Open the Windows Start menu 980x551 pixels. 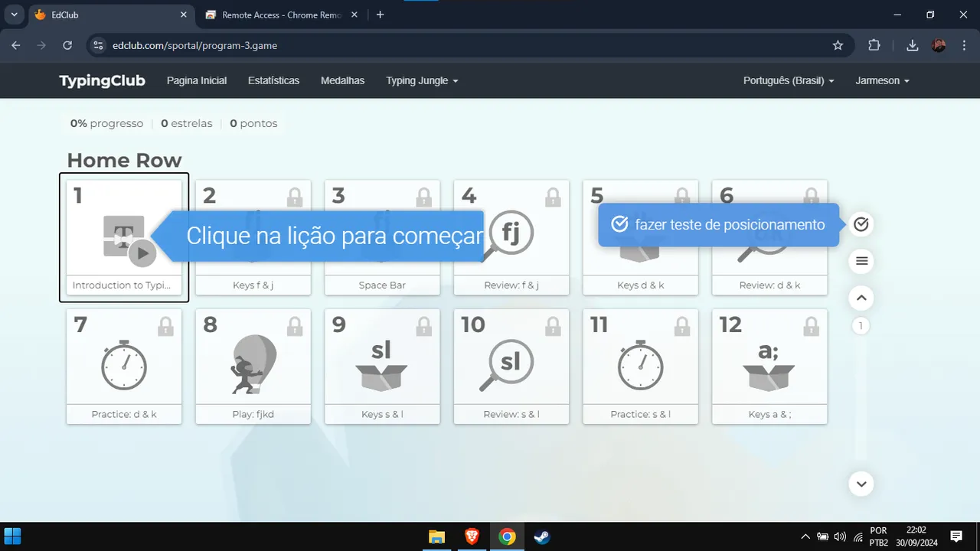pos(13,536)
